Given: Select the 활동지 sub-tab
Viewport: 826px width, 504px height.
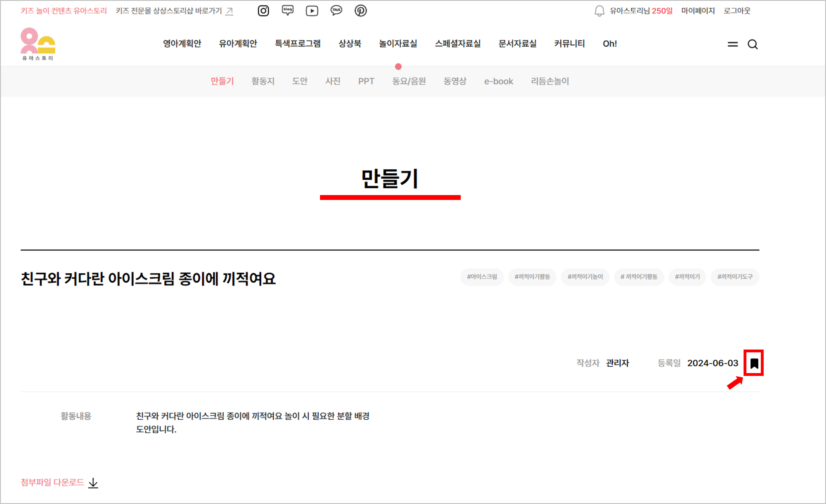Looking at the screenshot, I should coord(263,81).
